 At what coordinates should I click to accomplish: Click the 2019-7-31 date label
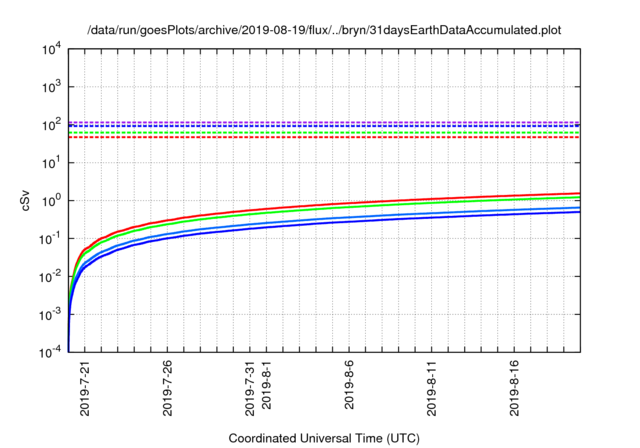point(250,388)
